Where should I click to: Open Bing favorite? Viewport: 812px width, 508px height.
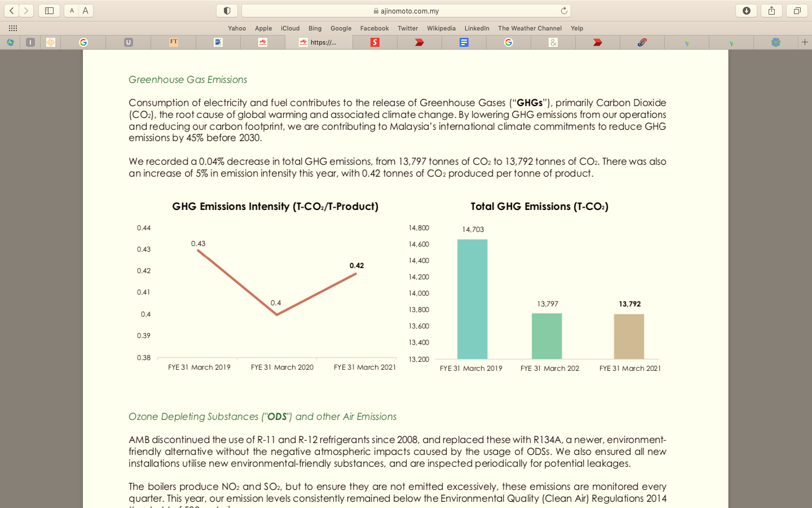tap(315, 28)
